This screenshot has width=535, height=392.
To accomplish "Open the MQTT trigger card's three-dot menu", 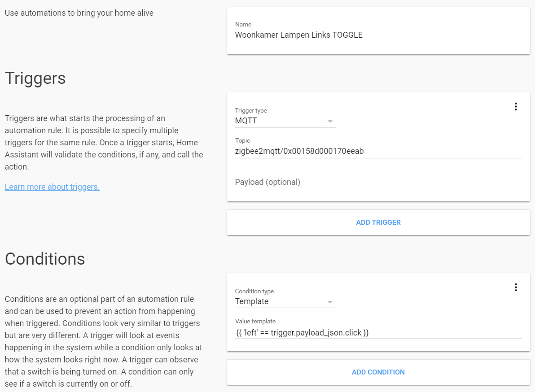I will coord(516,107).
